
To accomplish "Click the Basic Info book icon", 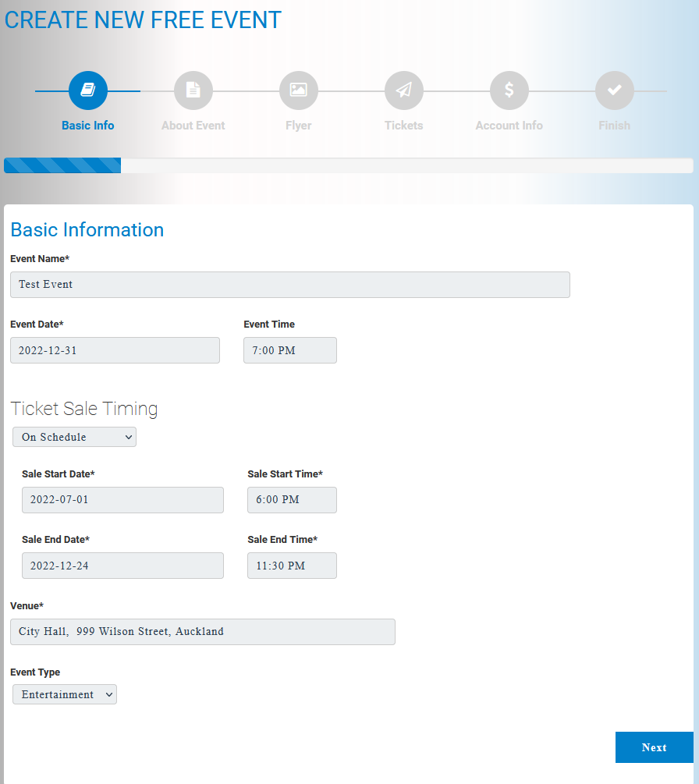I will click(87, 90).
